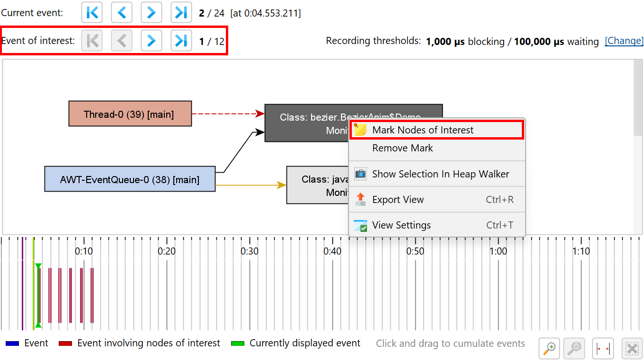Click the blue Event legend swatch
Viewport: 644px width, 361px height.
tap(12, 343)
